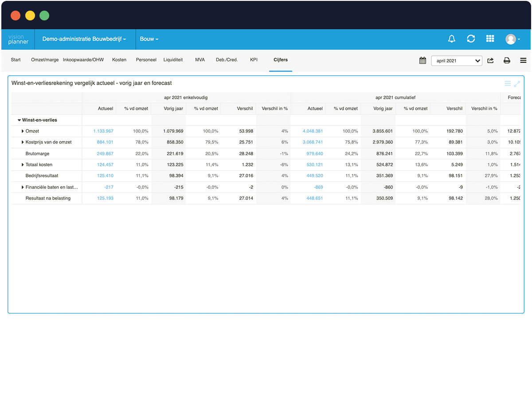
Task: Click Omzet vorig jaar value 1.079.969
Action: tap(173, 131)
